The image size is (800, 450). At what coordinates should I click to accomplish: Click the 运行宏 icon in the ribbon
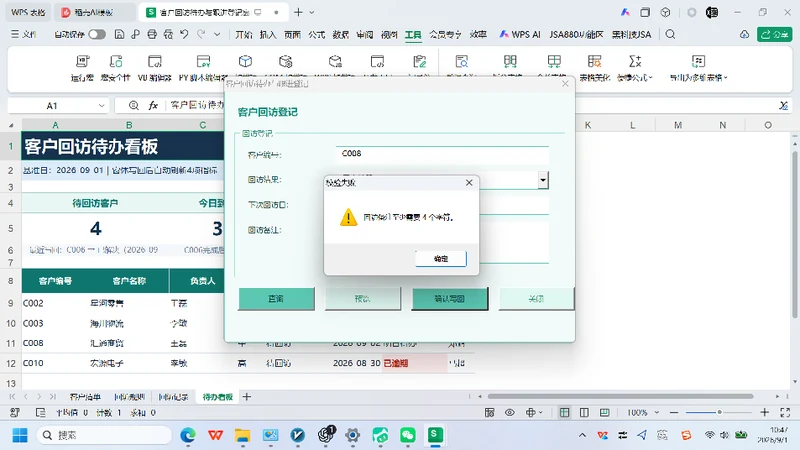(82, 68)
